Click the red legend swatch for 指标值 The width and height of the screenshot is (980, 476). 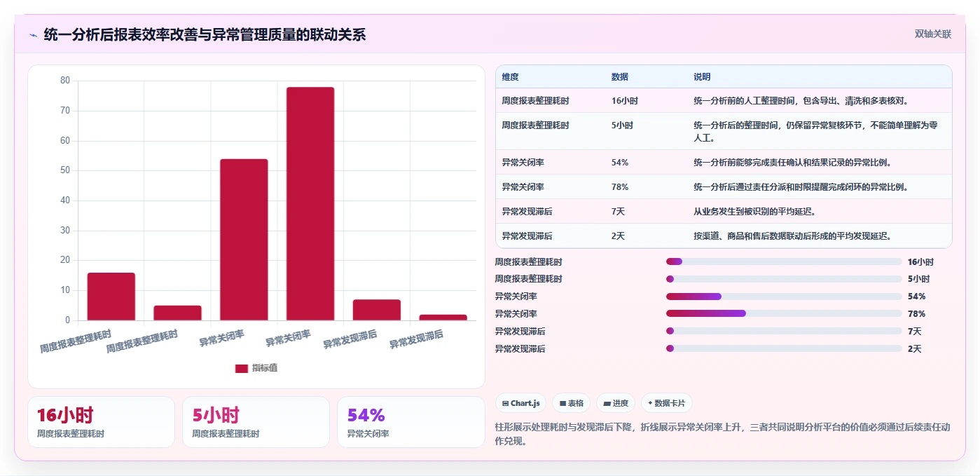coord(241,368)
